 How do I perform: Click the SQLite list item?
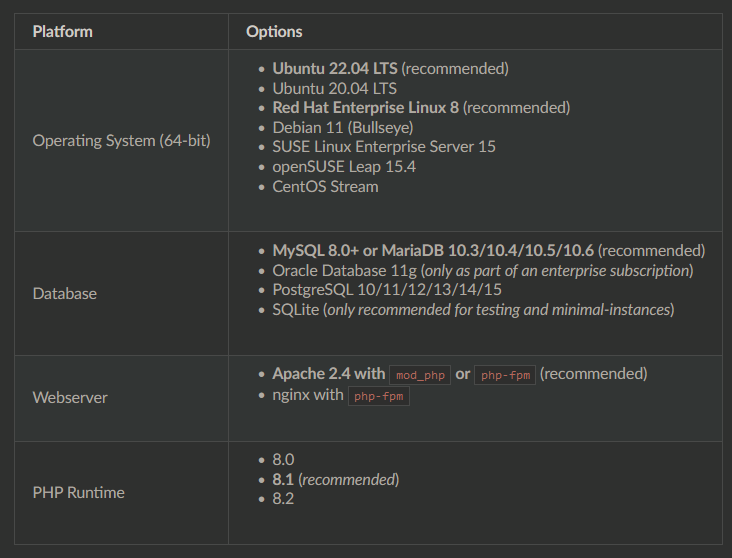pyautogui.click(x=298, y=310)
